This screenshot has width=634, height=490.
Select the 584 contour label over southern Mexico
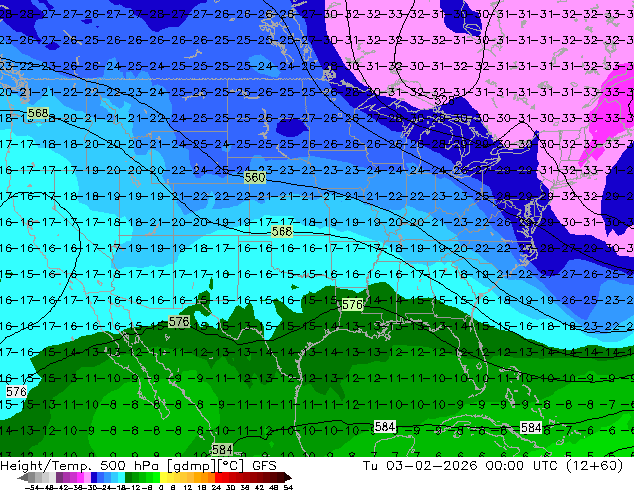pyautogui.click(x=222, y=450)
